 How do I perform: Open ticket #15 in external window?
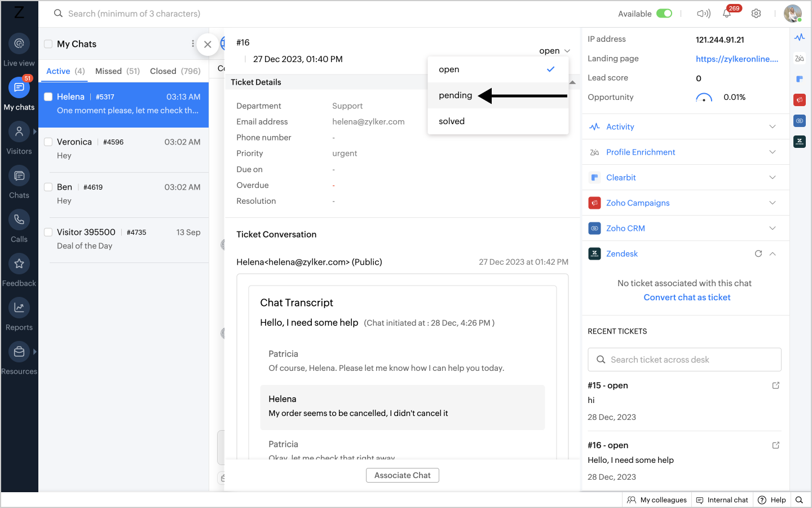(x=776, y=386)
